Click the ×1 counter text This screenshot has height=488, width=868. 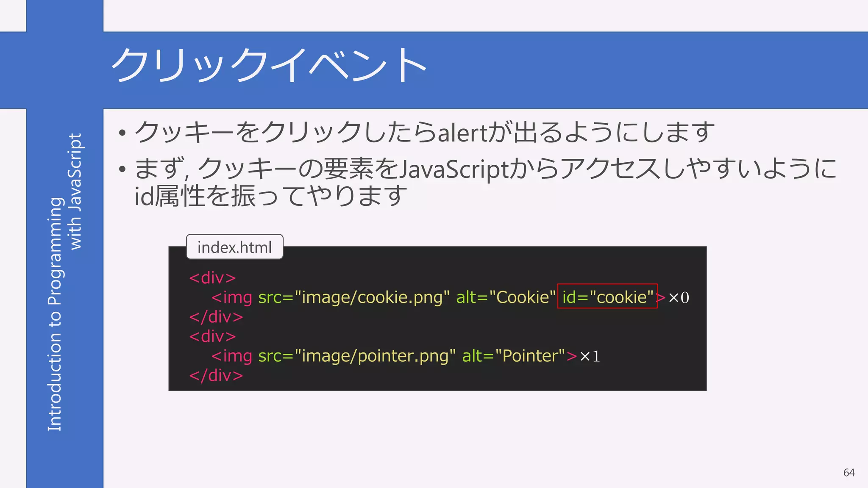point(590,356)
